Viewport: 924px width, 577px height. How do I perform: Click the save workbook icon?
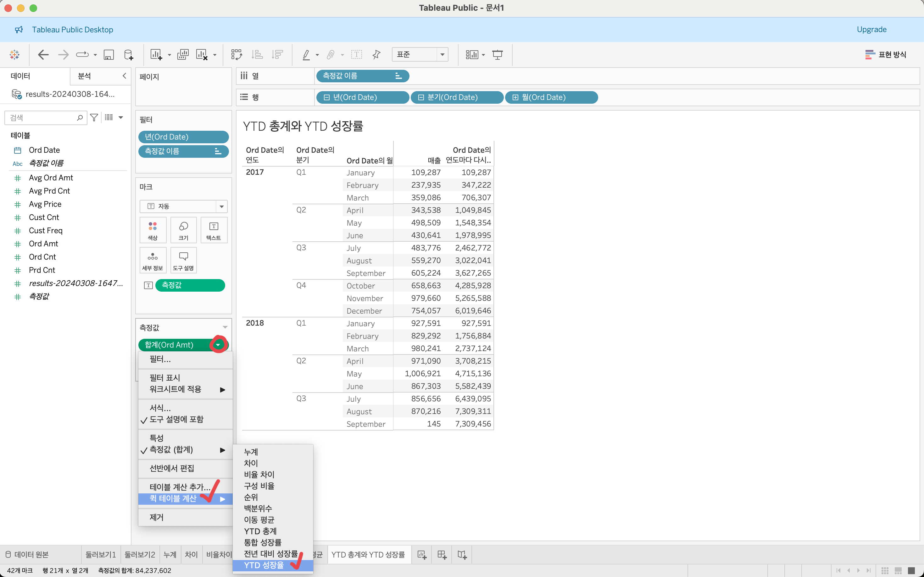(x=109, y=55)
